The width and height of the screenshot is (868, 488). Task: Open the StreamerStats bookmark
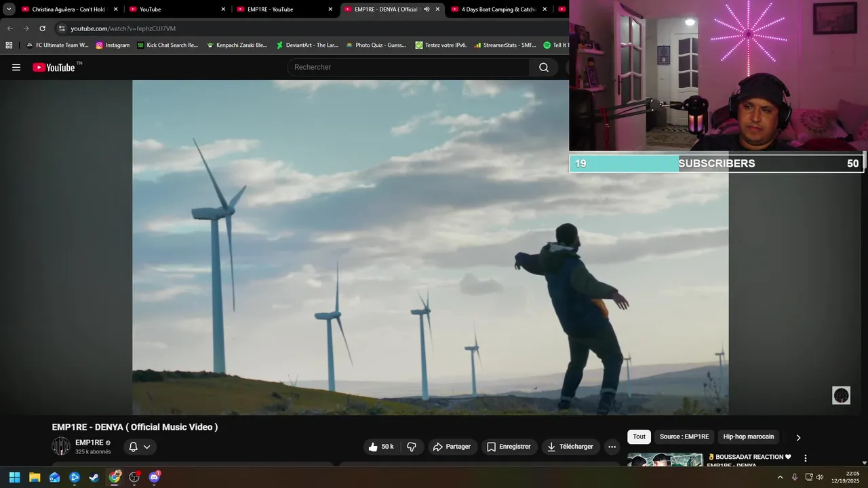click(x=505, y=45)
